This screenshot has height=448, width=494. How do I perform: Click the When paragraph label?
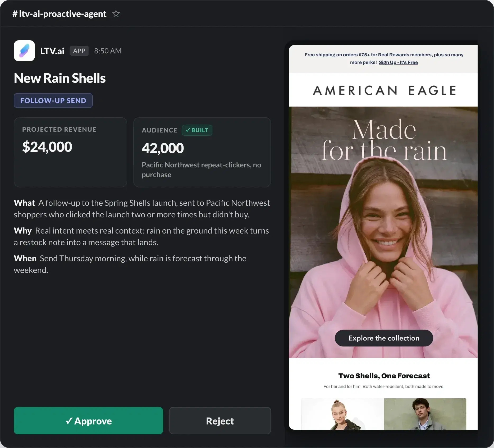pos(25,258)
